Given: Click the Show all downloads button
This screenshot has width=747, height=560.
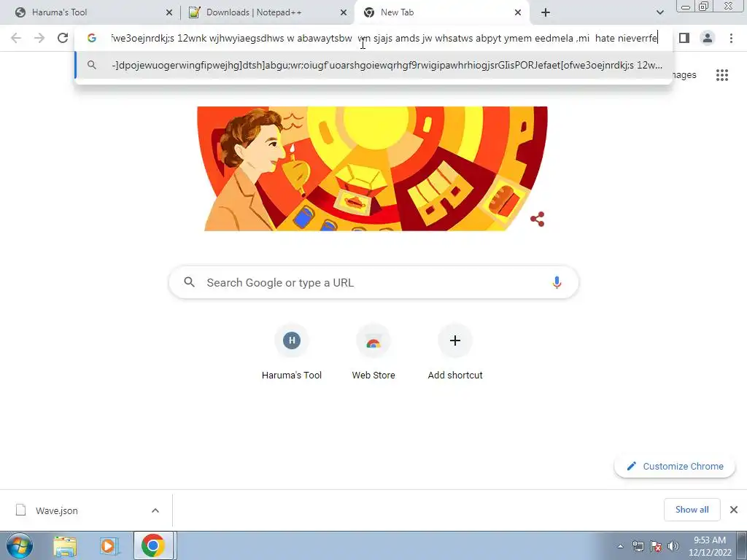Looking at the screenshot, I should tap(692, 510).
